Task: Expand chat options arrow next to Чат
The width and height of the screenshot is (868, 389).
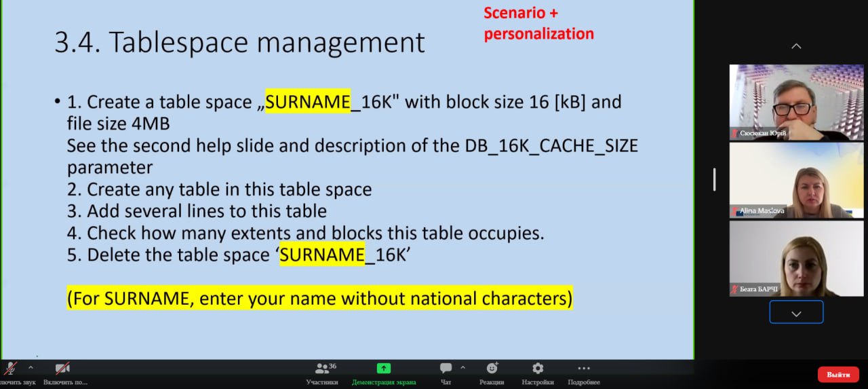Action: (463, 367)
